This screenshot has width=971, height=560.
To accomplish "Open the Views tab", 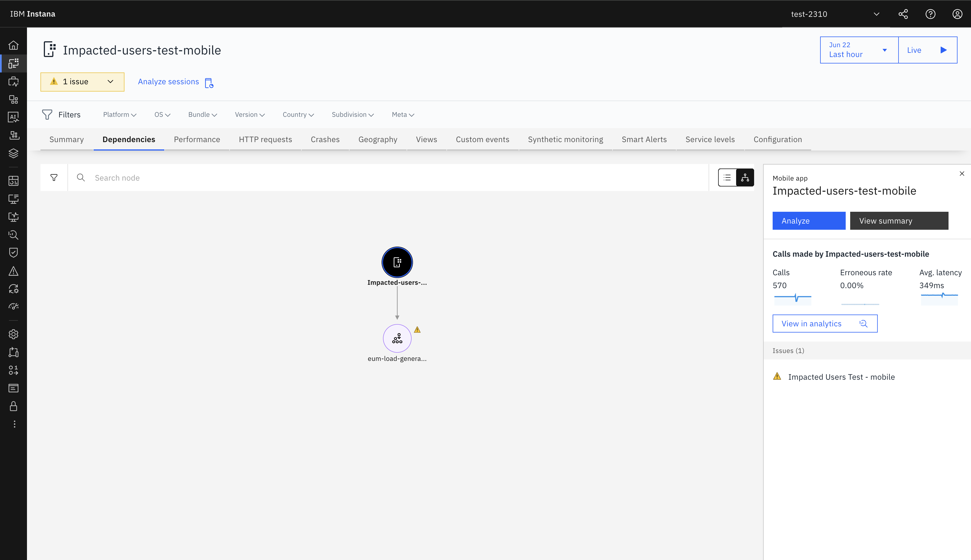I will click(x=427, y=140).
